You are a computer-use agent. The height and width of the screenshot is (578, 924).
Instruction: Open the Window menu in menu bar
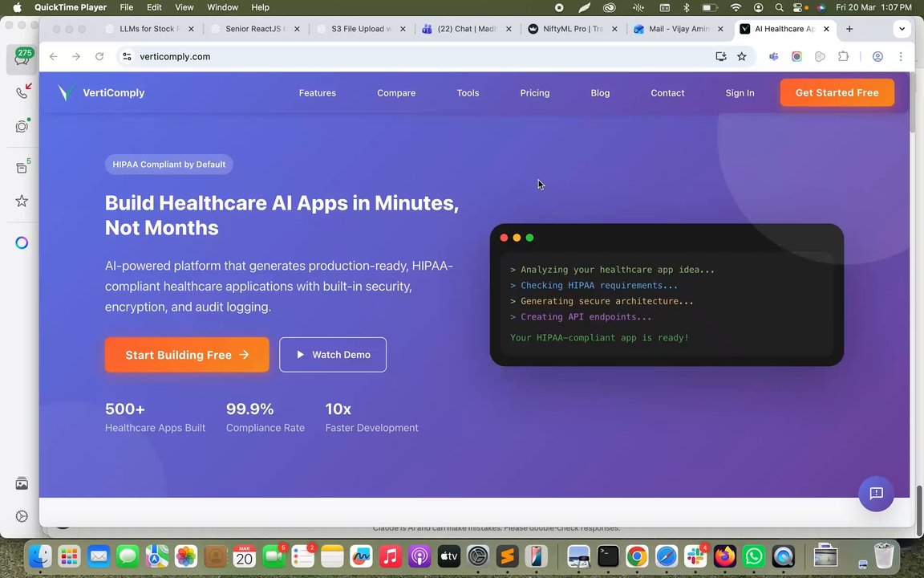coord(222,8)
